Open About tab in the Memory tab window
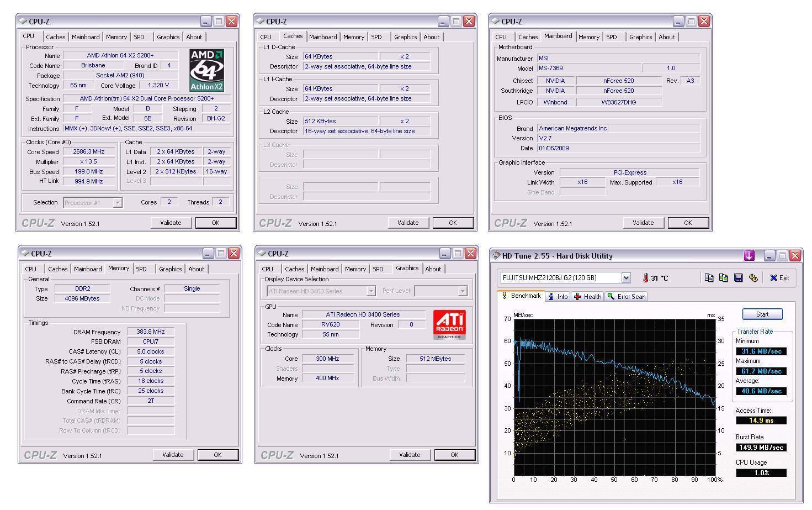This screenshot has height=510, width=812. [x=196, y=269]
